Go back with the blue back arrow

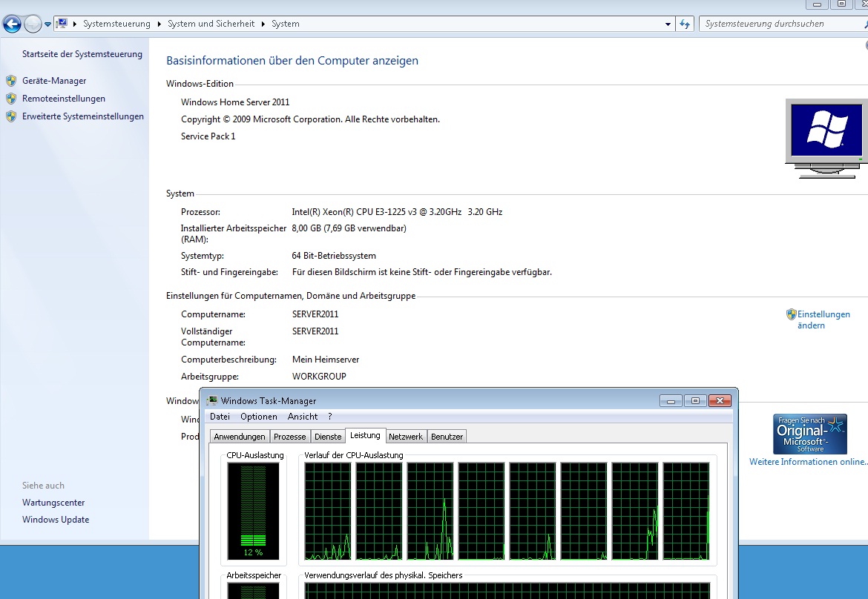(12, 24)
